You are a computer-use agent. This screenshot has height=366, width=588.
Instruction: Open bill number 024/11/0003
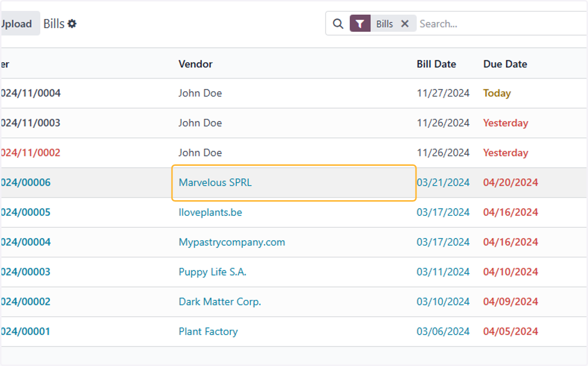[30, 123]
